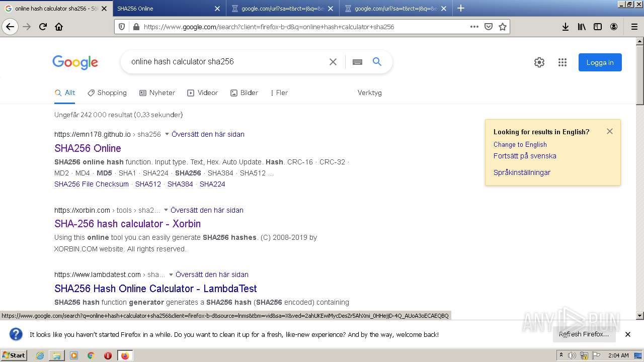Open the Firefox hamburger application menu
644x362 pixels.
[634, 27]
